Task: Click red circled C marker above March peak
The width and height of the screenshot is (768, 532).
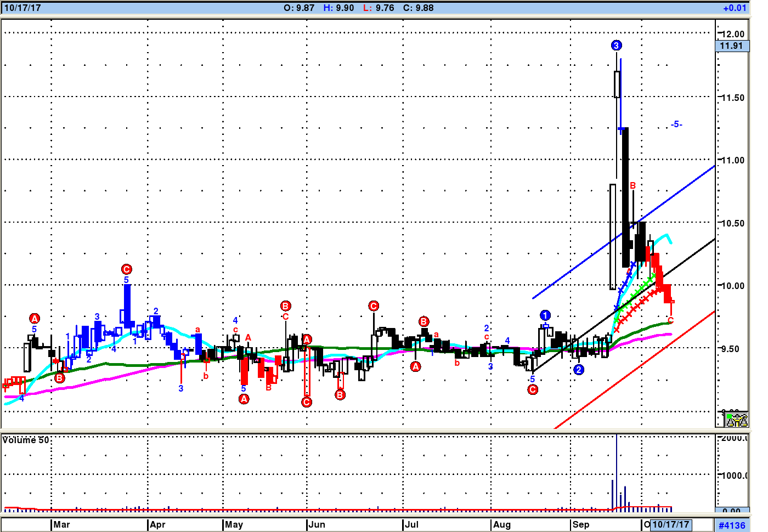Action: click(x=127, y=269)
